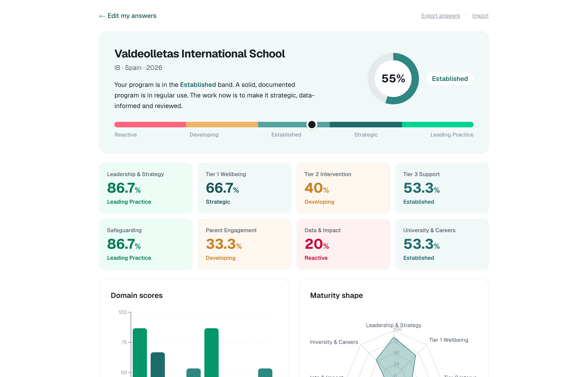Click the Leadership & Strategy radar axis label
Screen dimensions: 588x377
393,325
